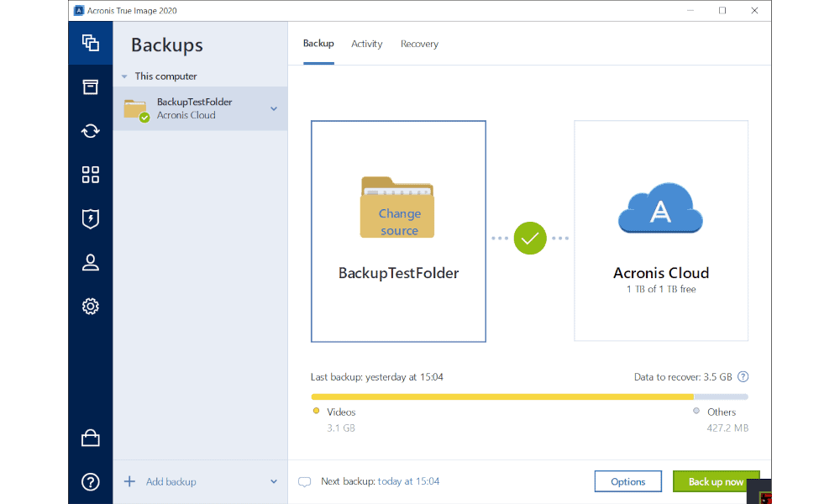Open the Tools grid in the sidebar
This screenshot has height=504, width=840.
click(91, 175)
